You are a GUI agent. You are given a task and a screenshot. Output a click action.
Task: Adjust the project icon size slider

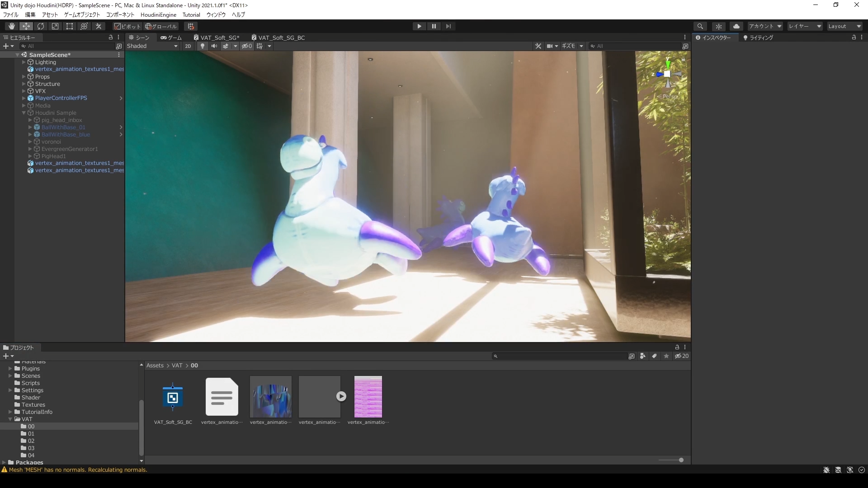[x=681, y=460]
